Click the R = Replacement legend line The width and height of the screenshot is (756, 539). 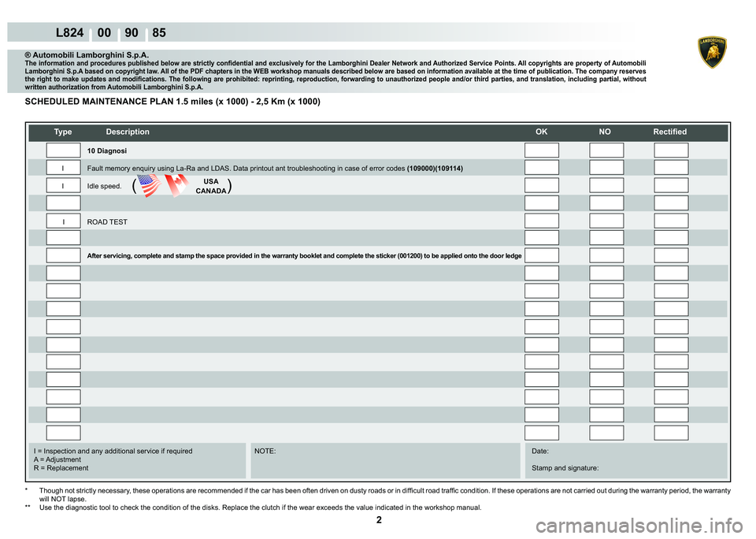coord(61,468)
